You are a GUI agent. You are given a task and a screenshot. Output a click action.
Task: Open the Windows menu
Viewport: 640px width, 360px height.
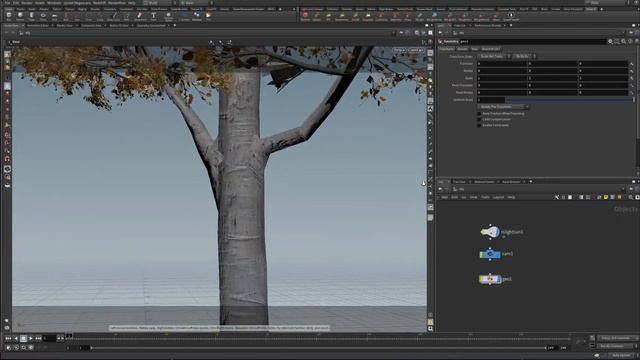click(x=53, y=3)
